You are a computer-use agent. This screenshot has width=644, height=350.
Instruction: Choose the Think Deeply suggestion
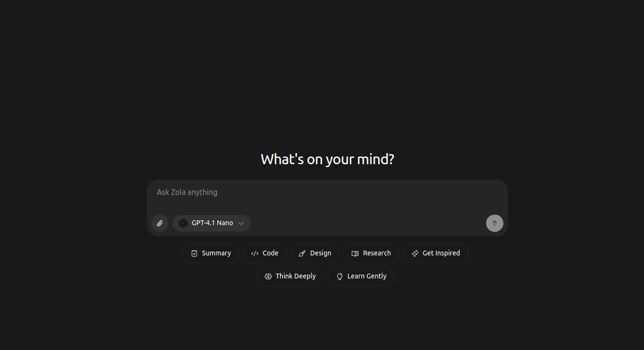[x=290, y=277]
